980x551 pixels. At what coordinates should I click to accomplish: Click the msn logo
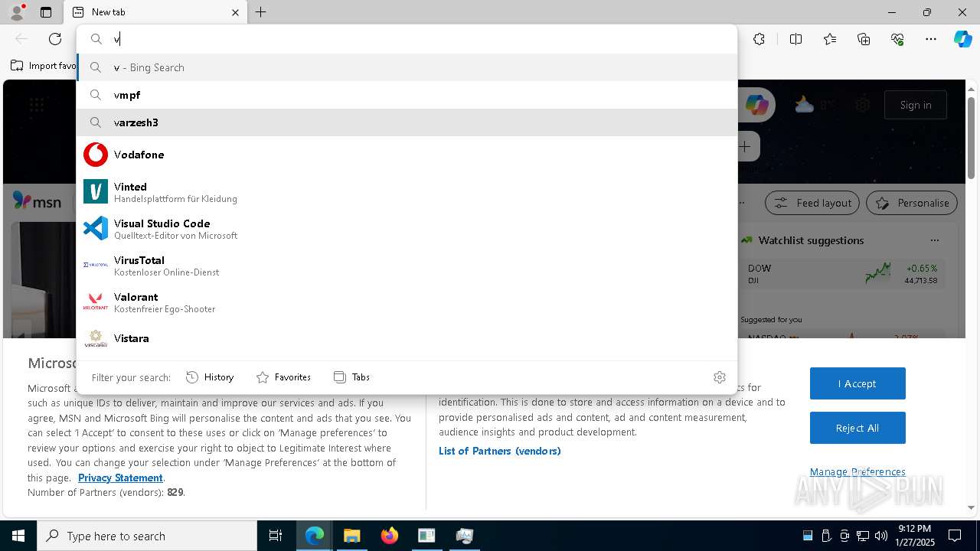pos(37,201)
